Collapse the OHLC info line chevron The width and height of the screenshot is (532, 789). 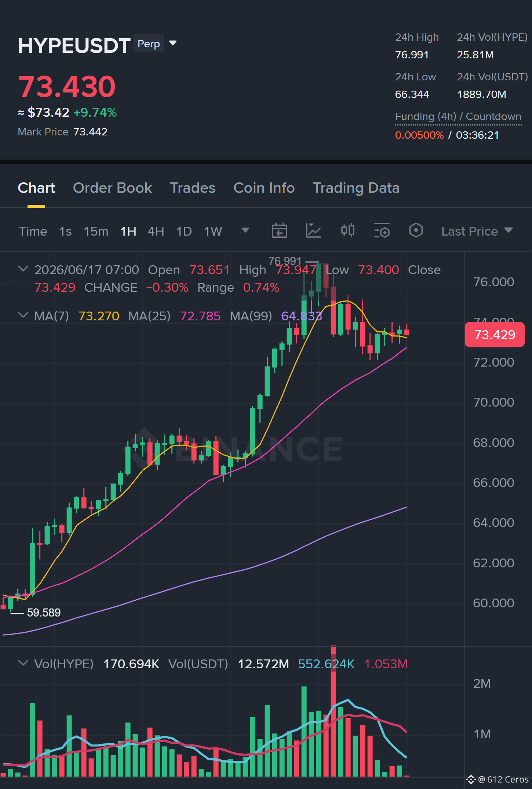click(23, 269)
